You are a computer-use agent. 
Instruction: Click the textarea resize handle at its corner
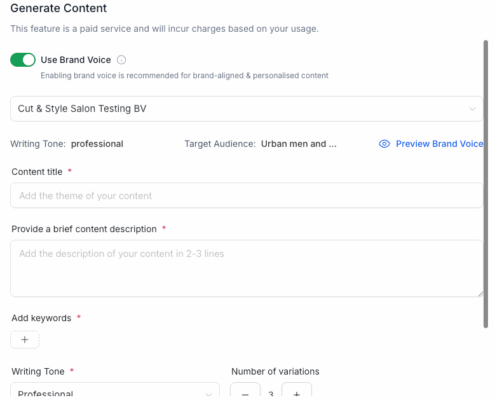click(x=480, y=294)
